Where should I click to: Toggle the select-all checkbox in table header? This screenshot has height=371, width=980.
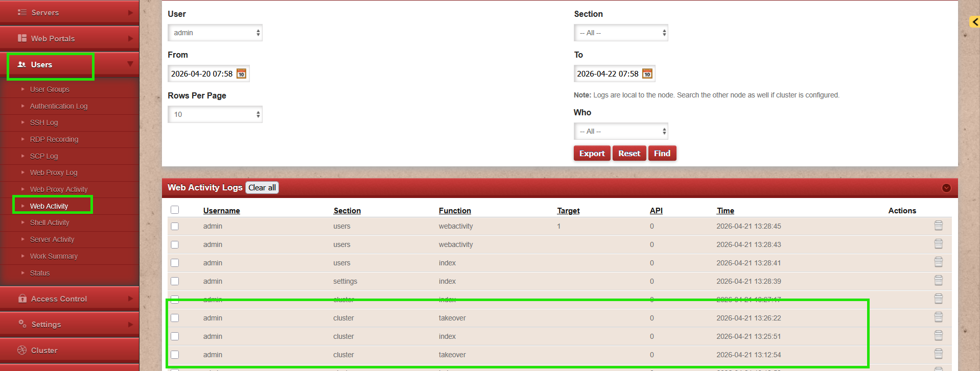pos(175,210)
